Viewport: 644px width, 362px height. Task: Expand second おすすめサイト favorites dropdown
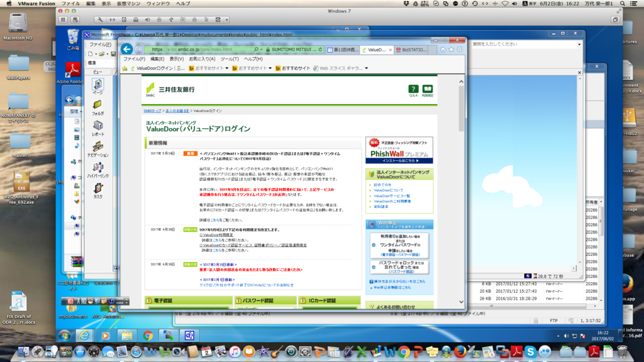(270, 69)
